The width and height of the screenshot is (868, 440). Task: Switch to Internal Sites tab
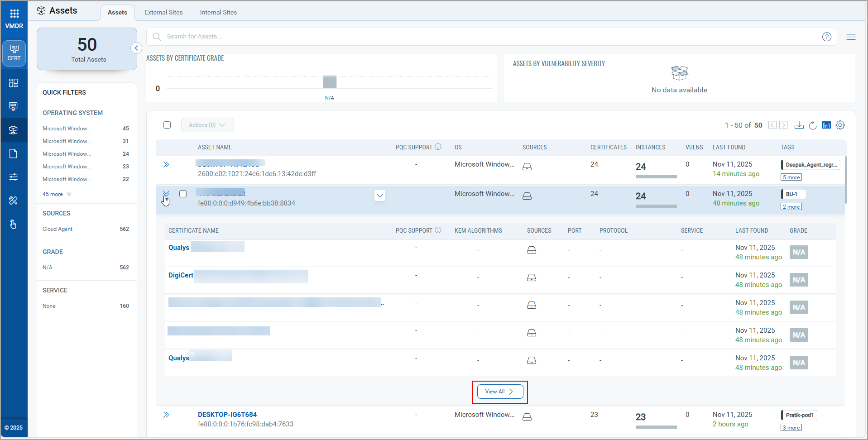tap(218, 12)
